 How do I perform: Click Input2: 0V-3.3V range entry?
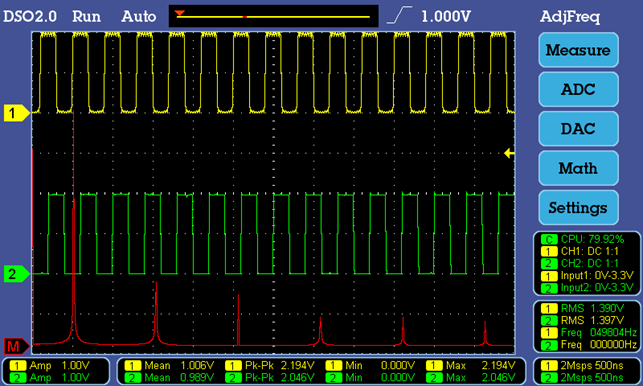click(x=588, y=288)
